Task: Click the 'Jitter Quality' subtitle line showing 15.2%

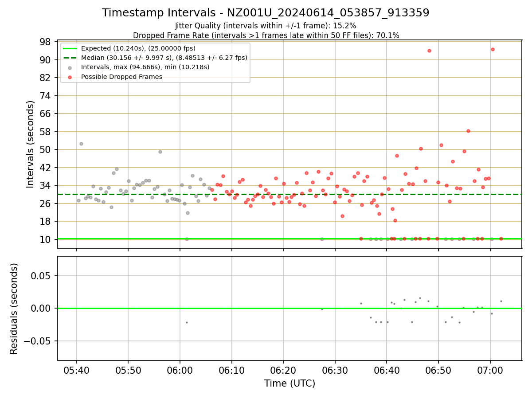Action: [x=266, y=26]
